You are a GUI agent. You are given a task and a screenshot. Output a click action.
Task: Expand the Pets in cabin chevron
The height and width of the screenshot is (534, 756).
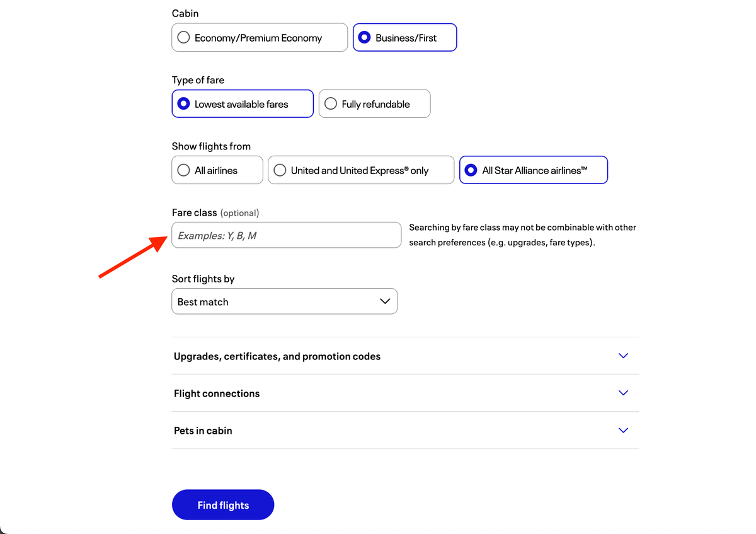[623, 430]
